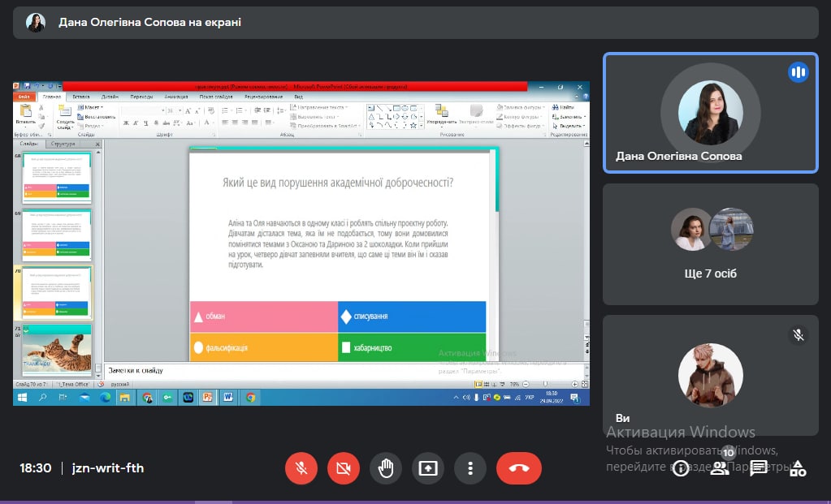Click the Present now screen share icon
The image size is (831, 504).
click(428, 468)
